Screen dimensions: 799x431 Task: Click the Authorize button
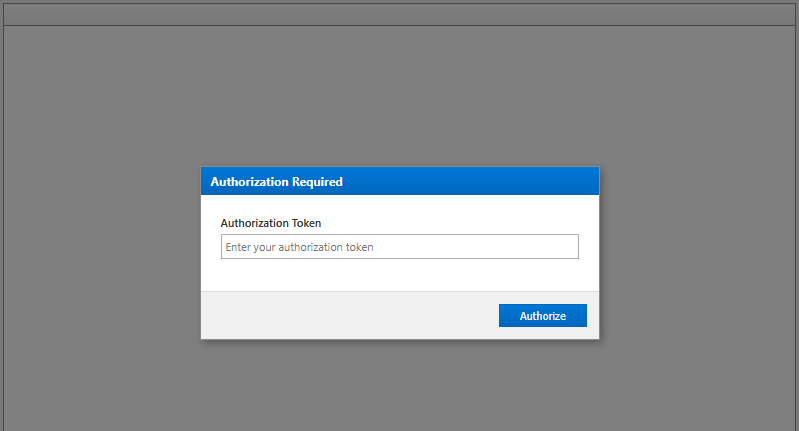543,315
